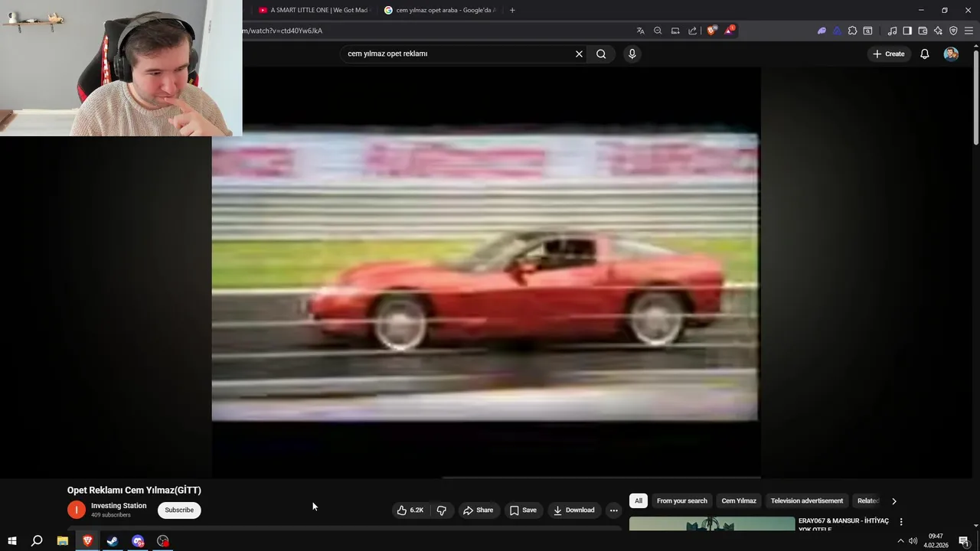Open more actions three-dot menu beside Download
Image resolution: width=980 pixels, height=551 pixels.
point(613,510)
